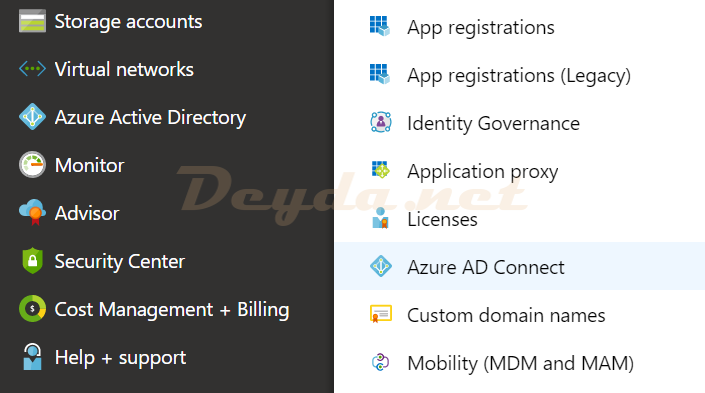Click the Custom domain names certificate icon
This screenshot has width=705, height=393.
pyautogui.click(x=380, y=314)
